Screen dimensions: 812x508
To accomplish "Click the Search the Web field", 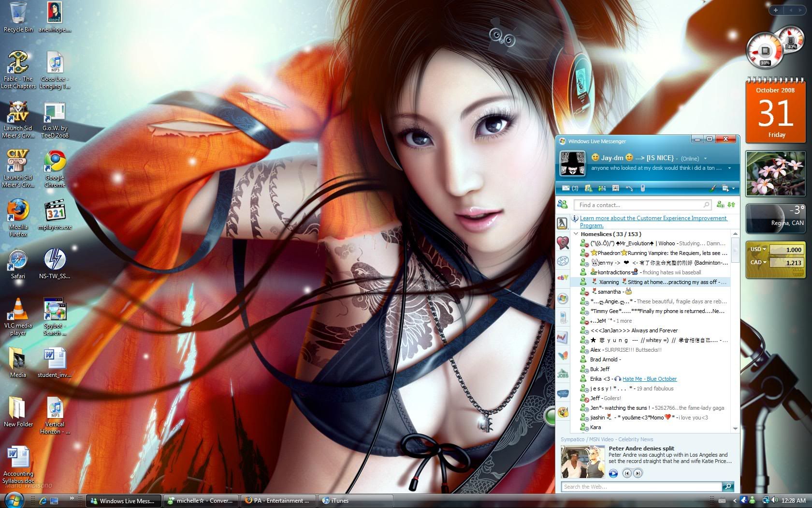I will tap(641, 487).
